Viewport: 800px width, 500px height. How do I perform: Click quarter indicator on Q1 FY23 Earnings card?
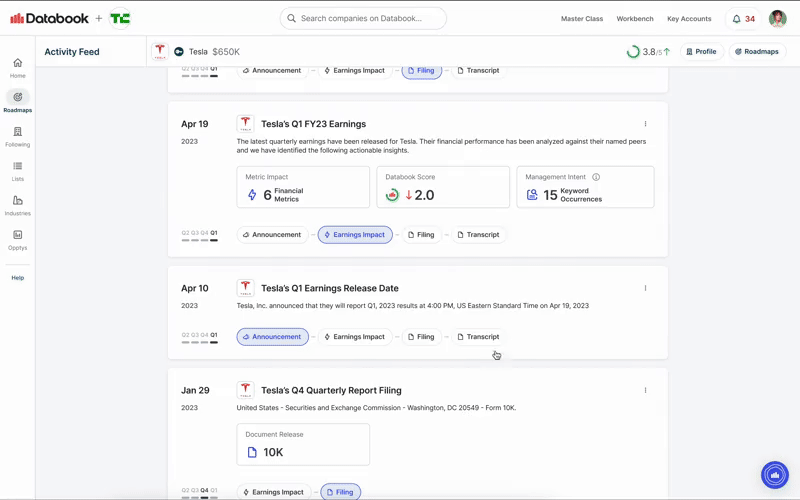pyautogui.click(x=199, y=235)
